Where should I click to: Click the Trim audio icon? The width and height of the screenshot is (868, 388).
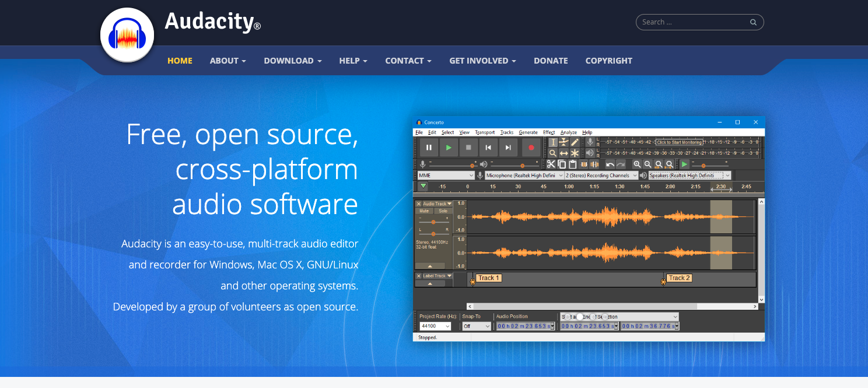[x=583, y=165]
